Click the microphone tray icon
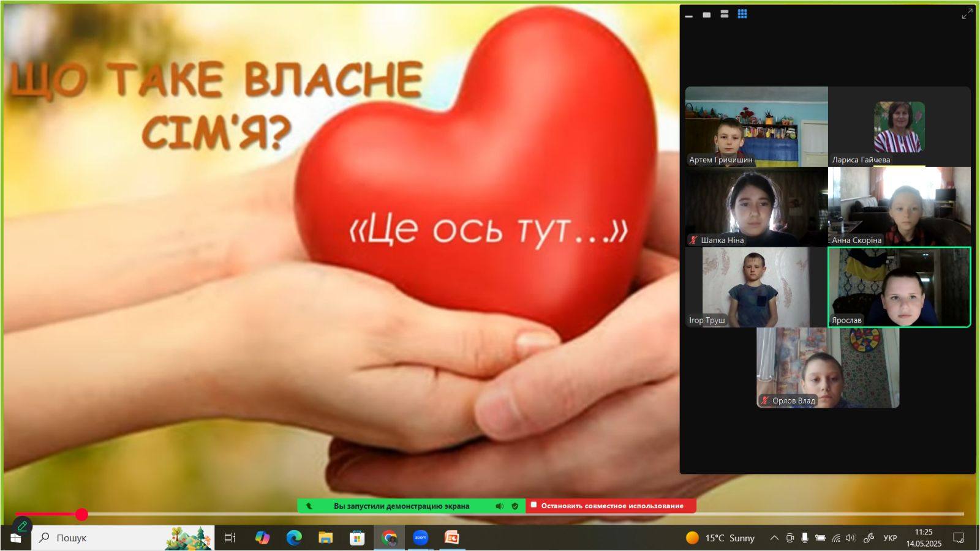 point(805,538)
